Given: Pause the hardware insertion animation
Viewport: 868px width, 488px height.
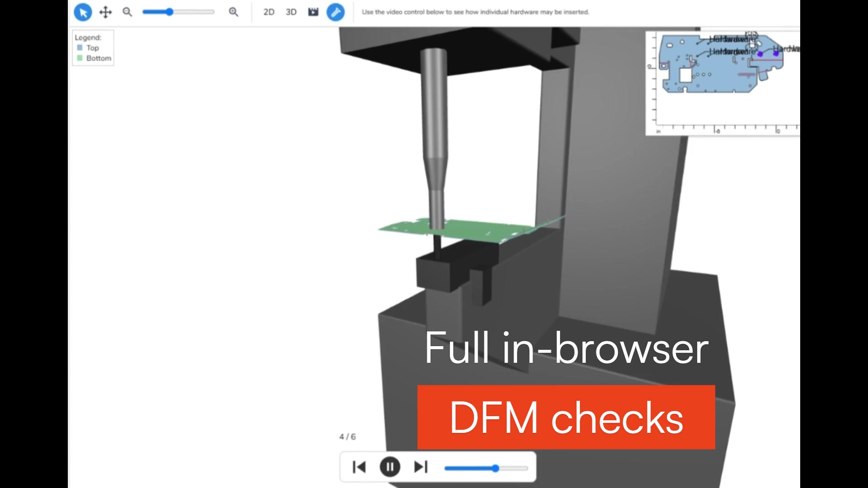Looking at the screenshot, I should (390, 467).
